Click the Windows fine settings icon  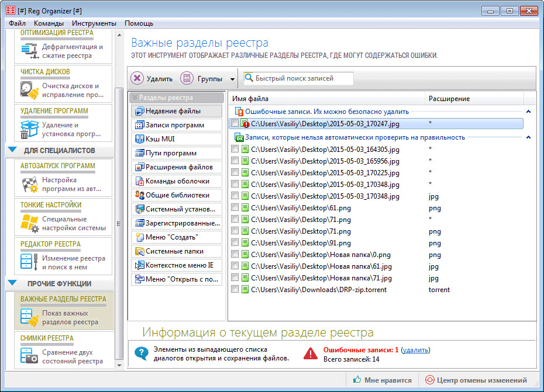click(29, 223)
